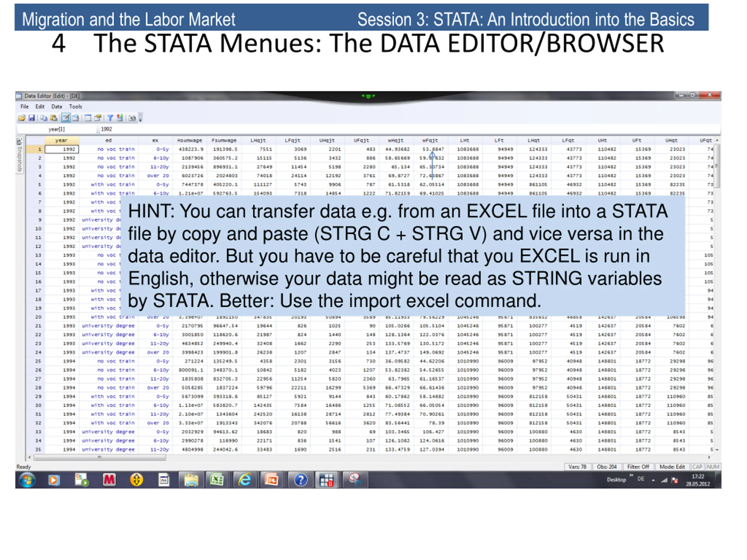
Task: Click the Open file folder icon
Action: click(x=22, y=118)
